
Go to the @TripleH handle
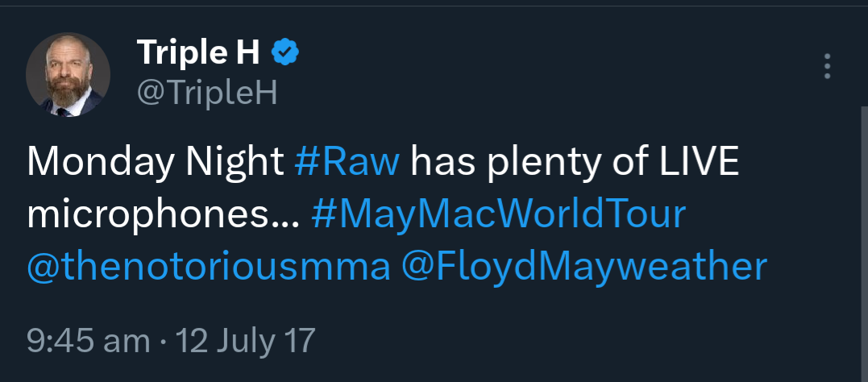(x=207, y=93)
